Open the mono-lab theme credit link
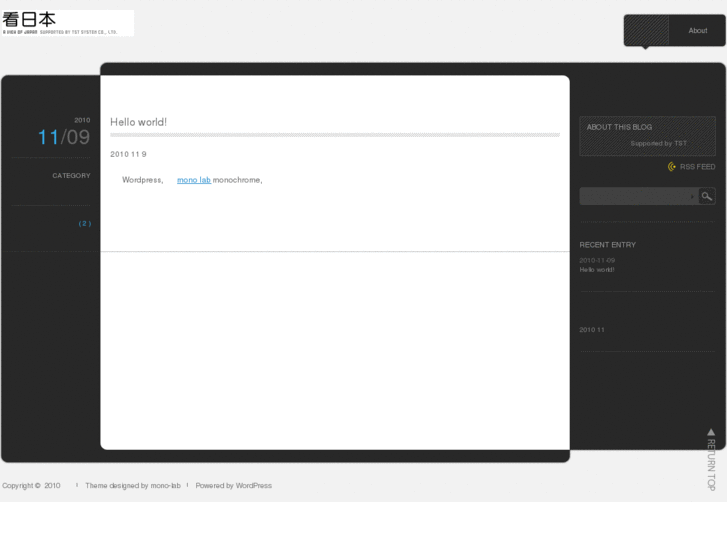The image size is (727, 545). tap(166, 486)
